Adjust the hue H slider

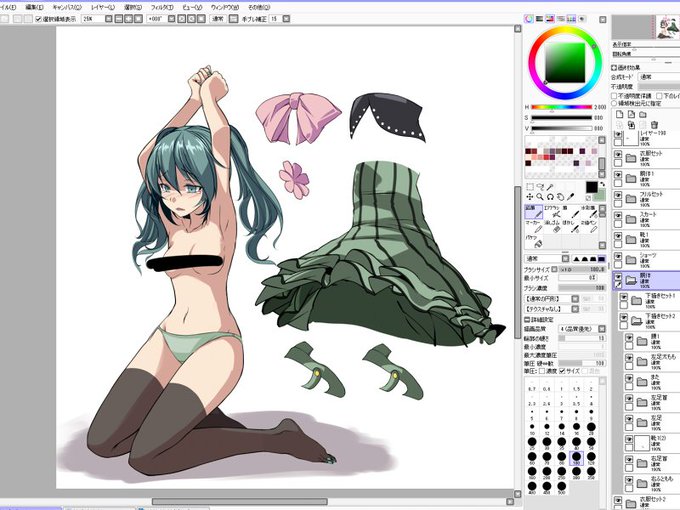562,107
